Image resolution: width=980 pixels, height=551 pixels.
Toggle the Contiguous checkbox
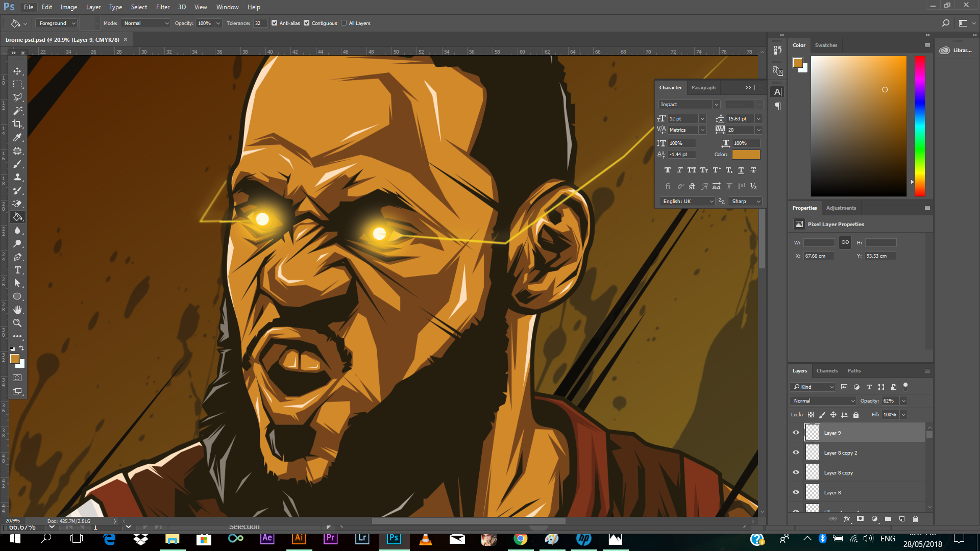(307, 23)
